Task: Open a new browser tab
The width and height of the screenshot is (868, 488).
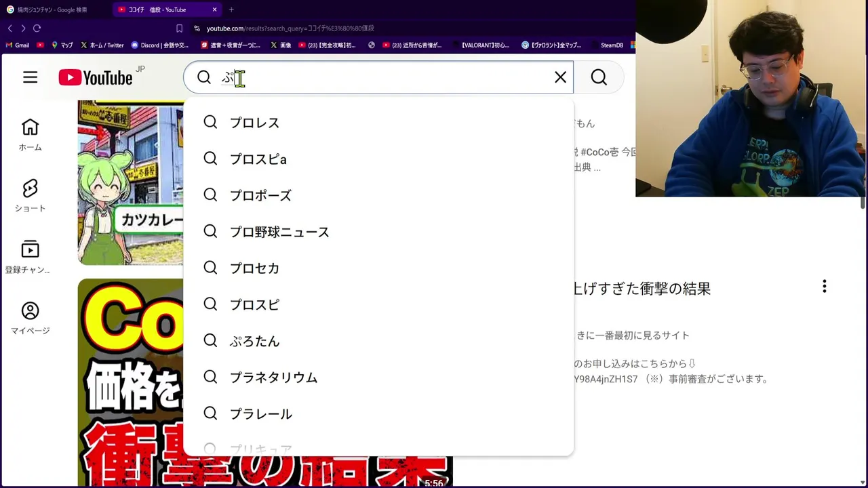Action: 231,9
